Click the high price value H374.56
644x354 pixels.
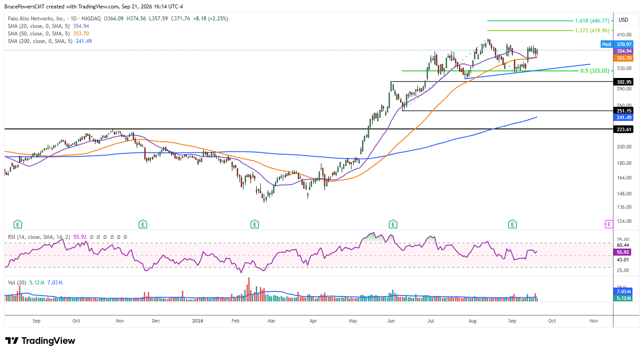137,19
